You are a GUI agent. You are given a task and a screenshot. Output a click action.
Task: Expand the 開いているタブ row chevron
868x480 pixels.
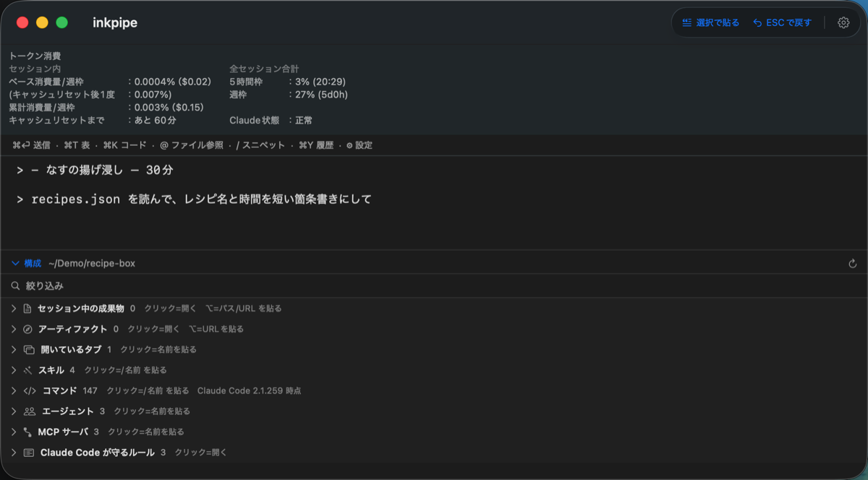click(x=13, y=349)
